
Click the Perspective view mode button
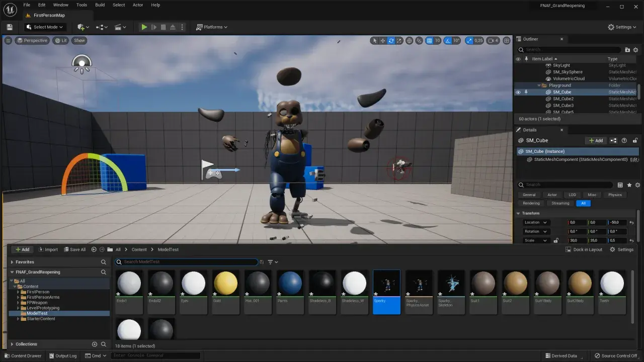point(32,41)
